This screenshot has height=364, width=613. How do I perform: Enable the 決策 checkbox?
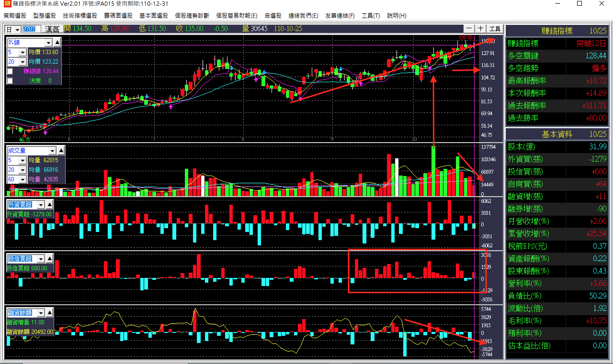point(10,81)
